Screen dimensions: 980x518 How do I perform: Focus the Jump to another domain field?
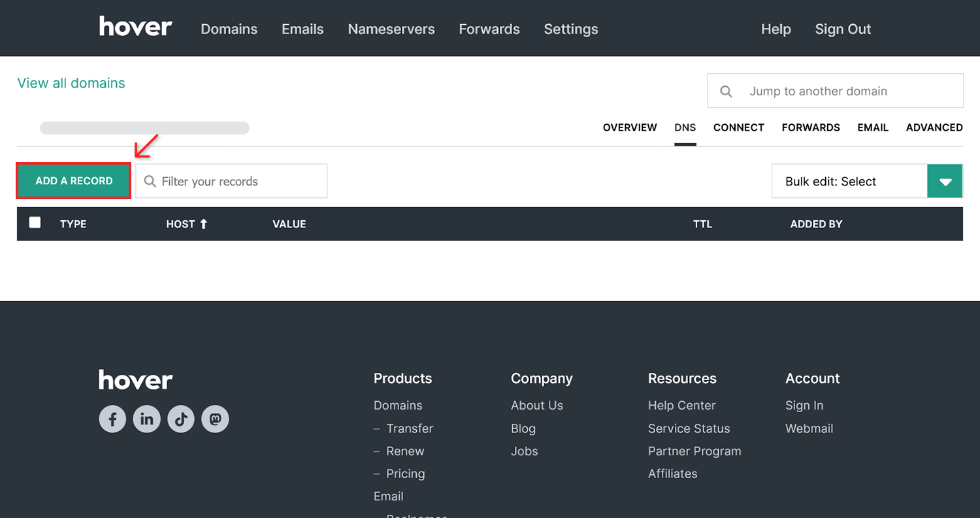(x=835, y=91)
